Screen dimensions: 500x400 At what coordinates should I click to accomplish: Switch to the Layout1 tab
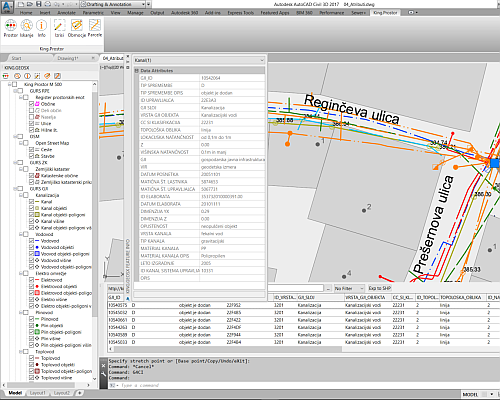[x=37, y=393]
